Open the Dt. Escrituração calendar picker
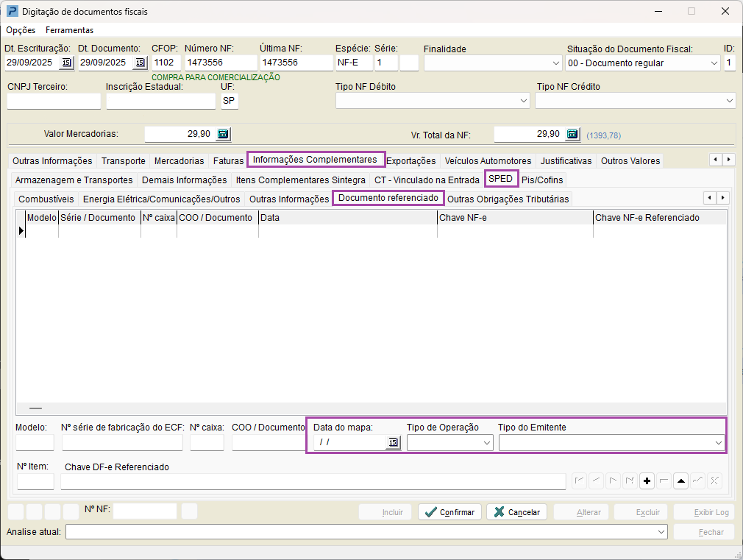Viewport: 743px width, 560px height. coord(67,63)
